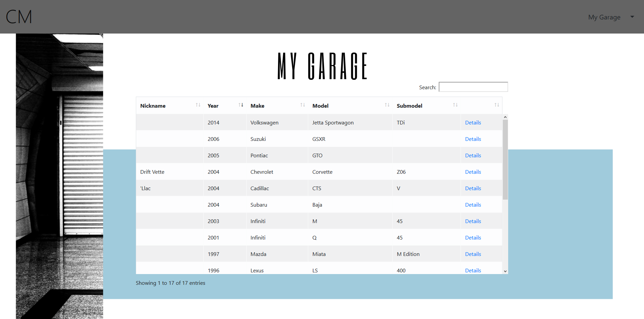Open Details for Suzuki GSXR
Screen dimensions: 644x319
(473, 139)
